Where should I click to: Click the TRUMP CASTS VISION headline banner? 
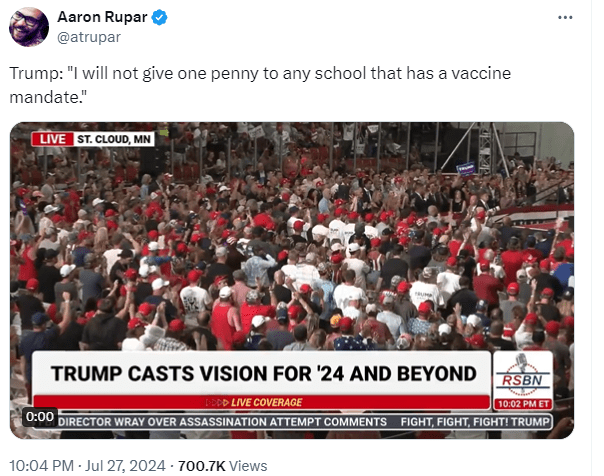pos(263,373)
